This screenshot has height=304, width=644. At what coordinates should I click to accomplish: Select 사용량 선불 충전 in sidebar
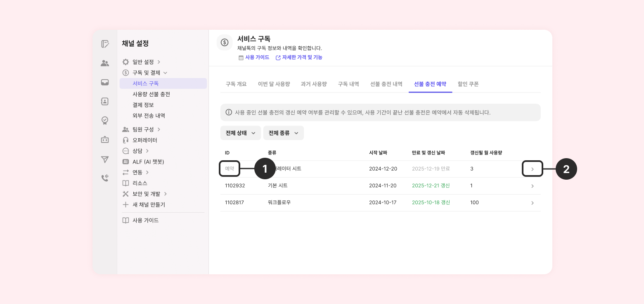[151, 94]
